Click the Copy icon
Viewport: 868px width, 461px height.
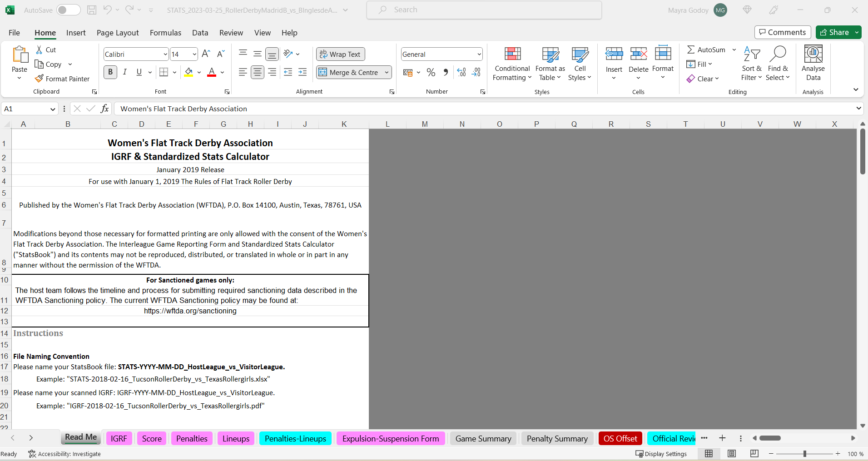click(x=39, y=64)
